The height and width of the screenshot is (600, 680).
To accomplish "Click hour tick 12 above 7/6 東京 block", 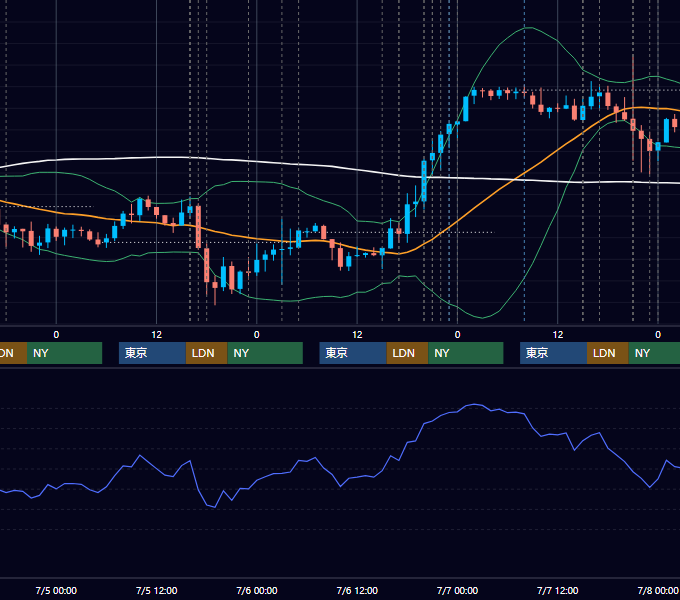I will pos(357,335).
